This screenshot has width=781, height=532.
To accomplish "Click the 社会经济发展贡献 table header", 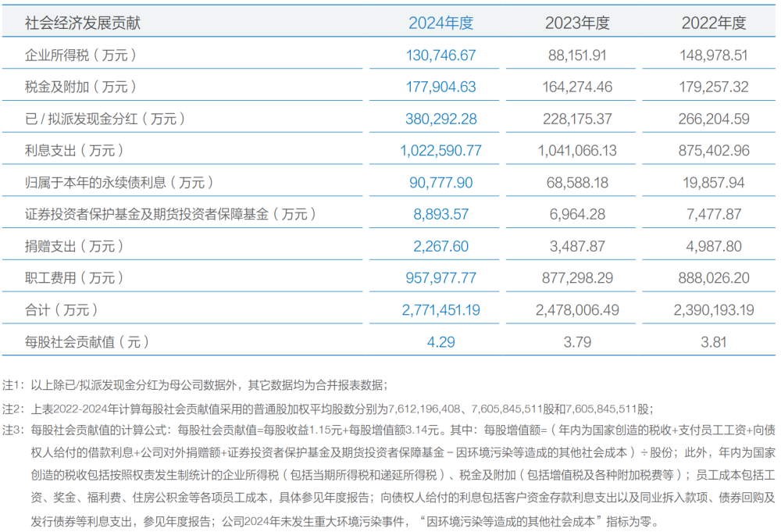I will click(x=83, y=23).
